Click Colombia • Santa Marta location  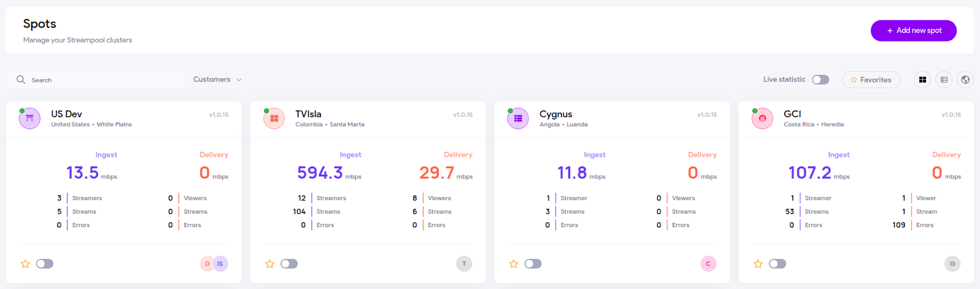(x=330, y=124)
